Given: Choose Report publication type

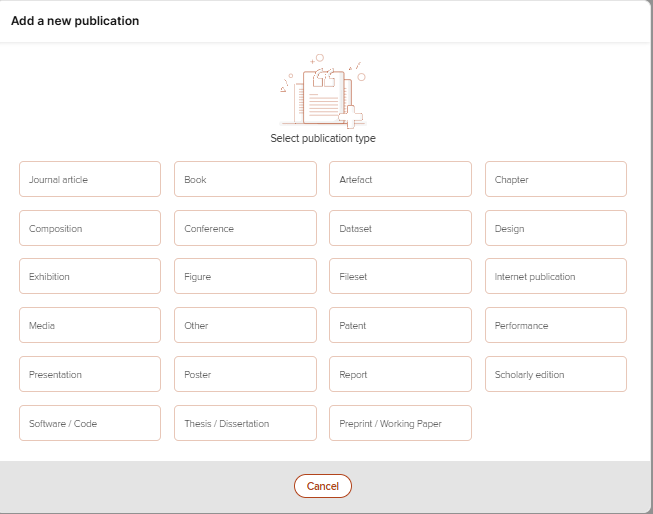Looking at the screenshot, I should click(x=400, y=374).
